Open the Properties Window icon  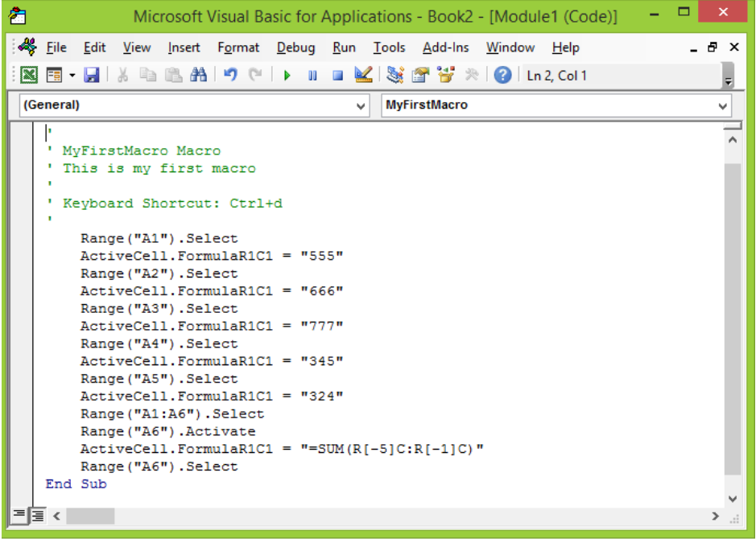[x=420, y=75]
